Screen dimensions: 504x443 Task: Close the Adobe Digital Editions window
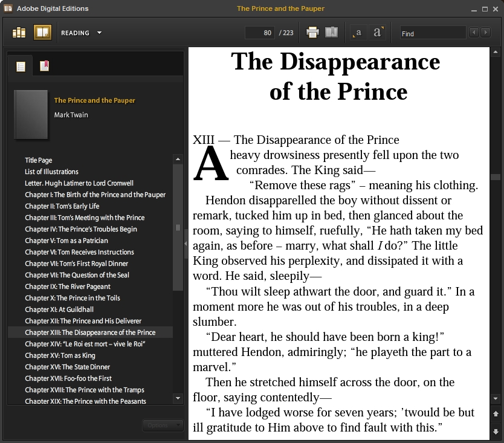pos(496,9)
